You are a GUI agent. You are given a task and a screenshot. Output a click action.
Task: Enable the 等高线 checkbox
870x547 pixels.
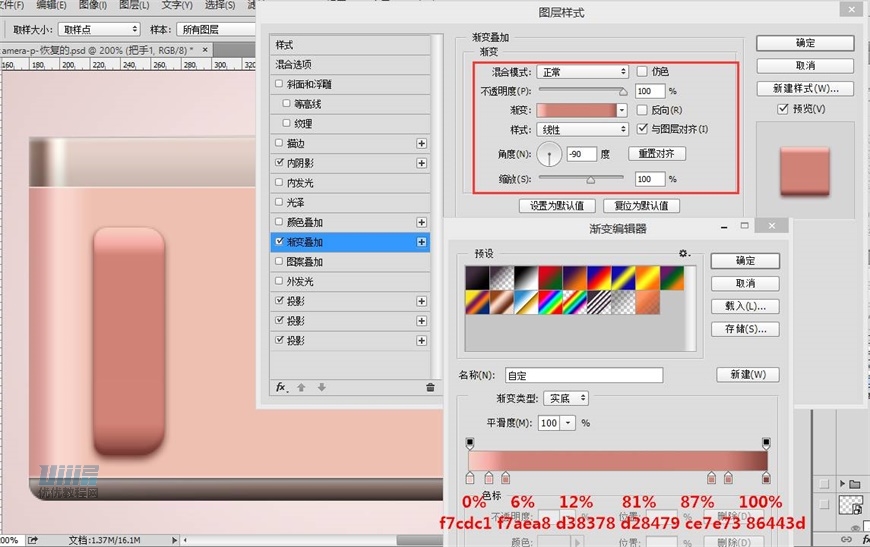click(x=286, y=103)
